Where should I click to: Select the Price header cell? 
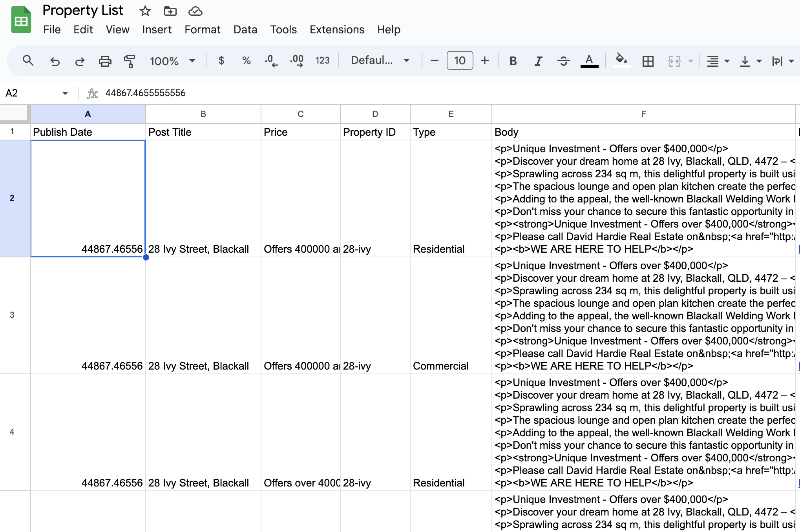[301, 132]
